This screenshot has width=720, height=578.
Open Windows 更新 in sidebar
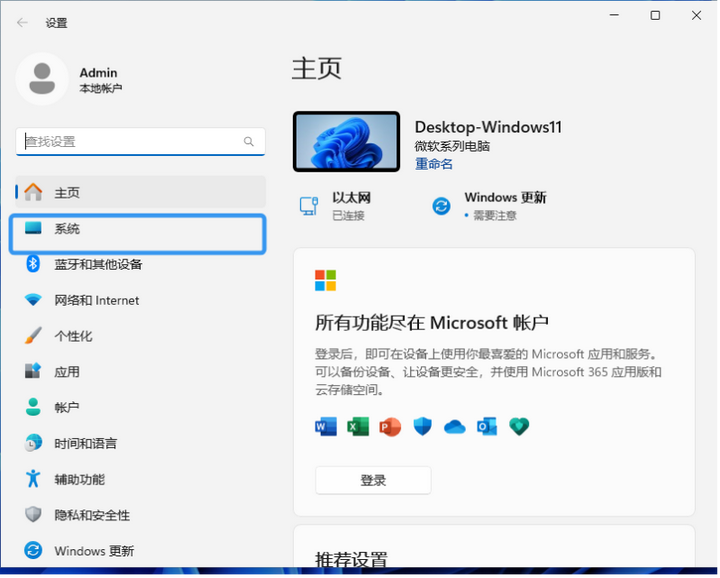141,552
